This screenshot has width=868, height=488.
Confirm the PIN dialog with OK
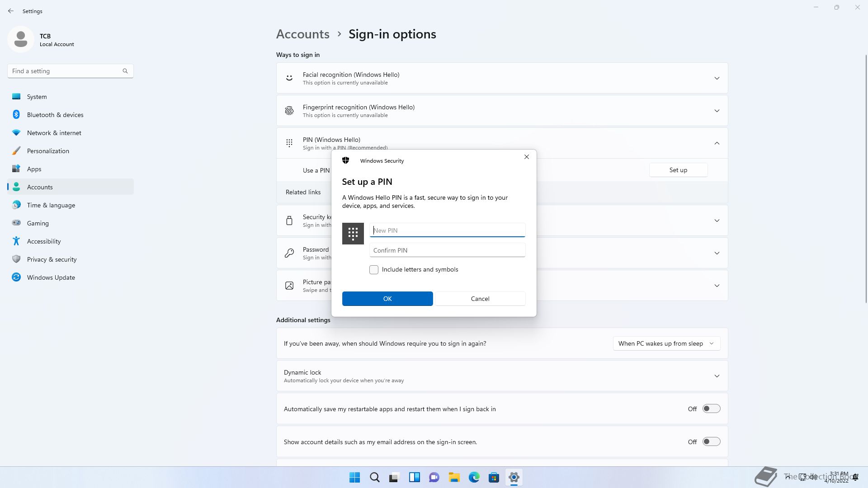coord(387,299)
